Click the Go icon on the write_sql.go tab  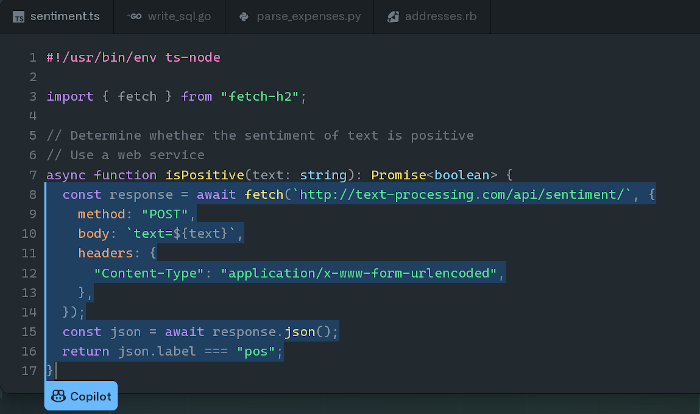pos(134,17)
